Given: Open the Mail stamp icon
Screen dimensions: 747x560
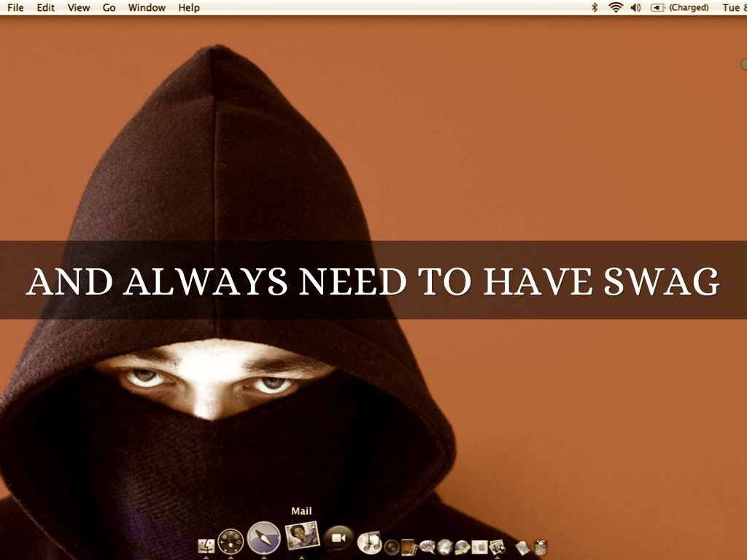Looking at the screenshot, I should point(301,537).
